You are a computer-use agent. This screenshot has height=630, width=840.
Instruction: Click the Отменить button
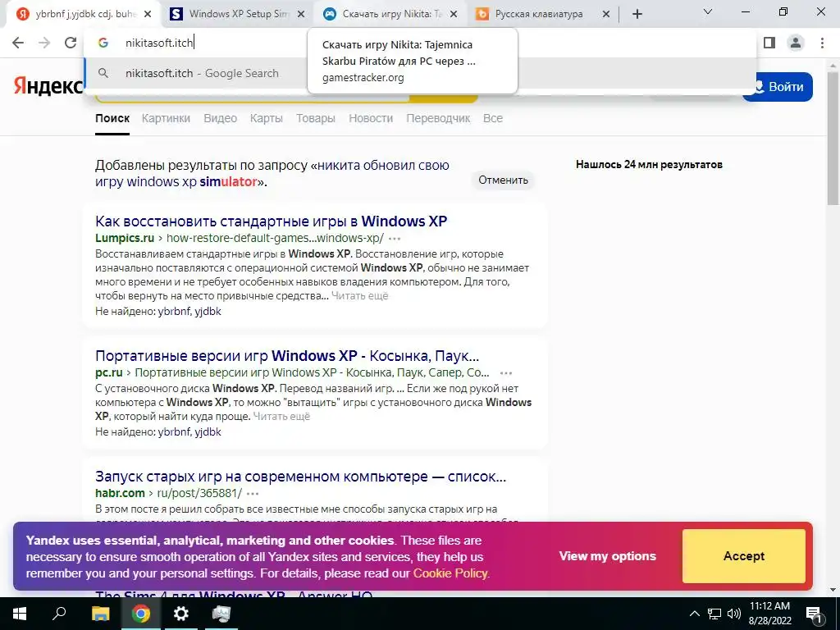tap(503, 180)
